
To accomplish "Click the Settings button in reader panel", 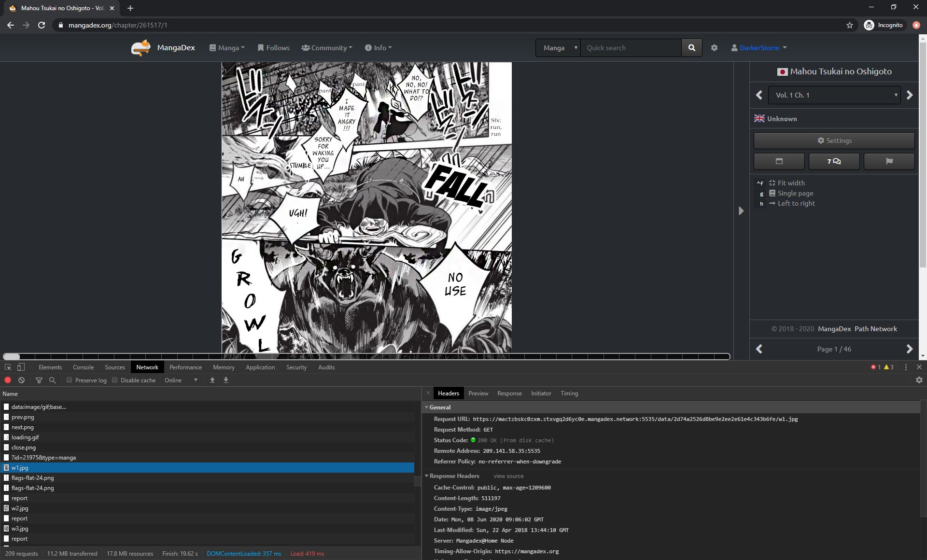I will click(834, 140).
